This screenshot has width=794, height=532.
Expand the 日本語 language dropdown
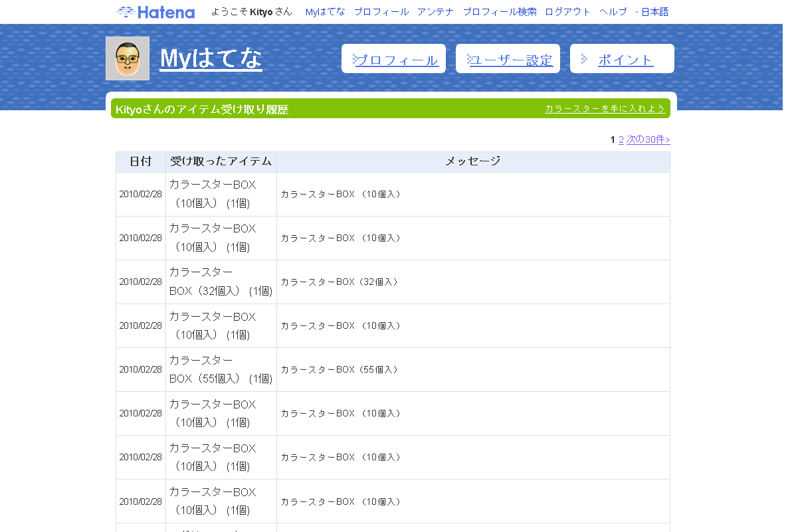click(x=652, y=12)
